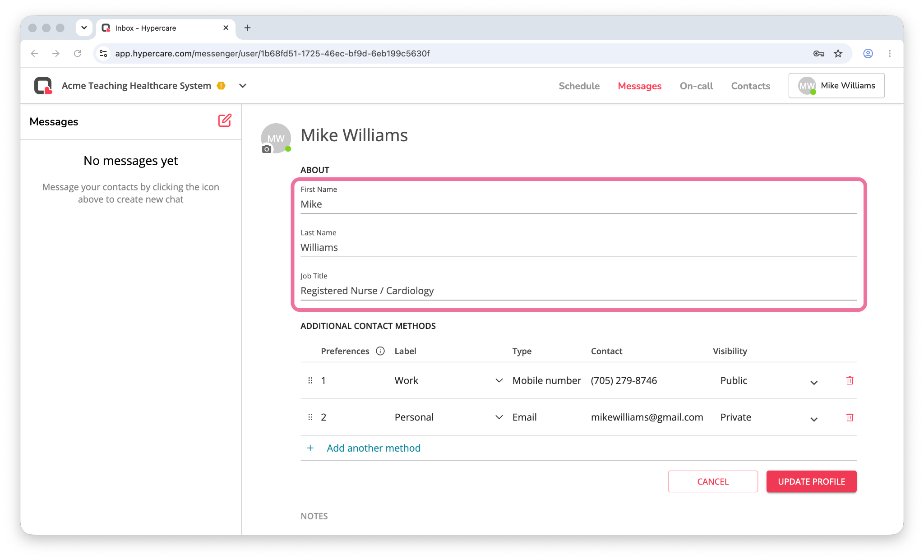
Task: Click the compose new message icon
Action: pos(225,120)
